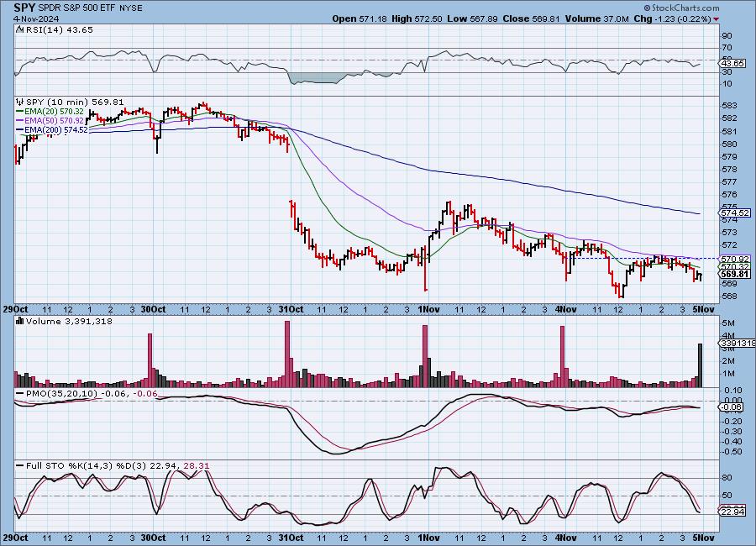Click the 583 price axis label
This screenshot has height=546, width=756.
(x=729, y=106)
